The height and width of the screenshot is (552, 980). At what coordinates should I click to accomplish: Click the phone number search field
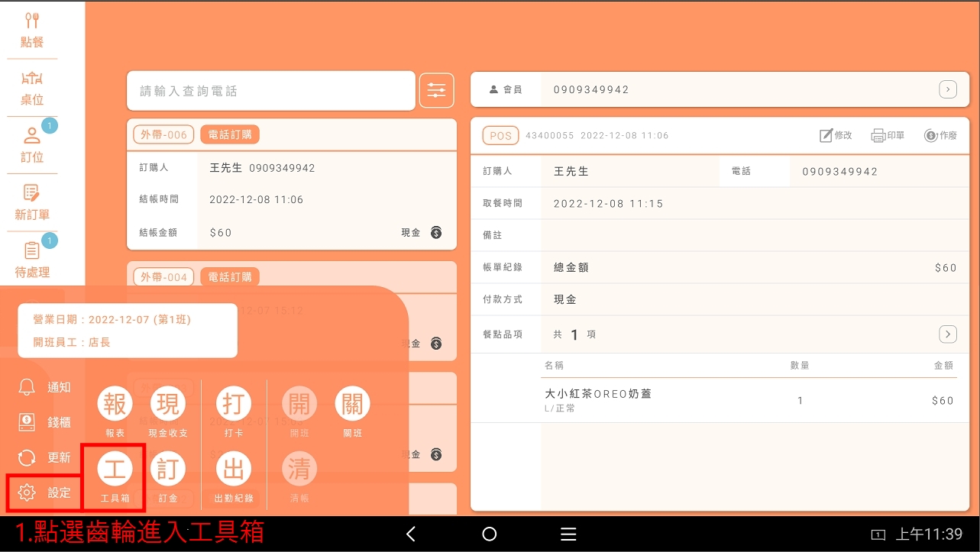click(270, 91)
